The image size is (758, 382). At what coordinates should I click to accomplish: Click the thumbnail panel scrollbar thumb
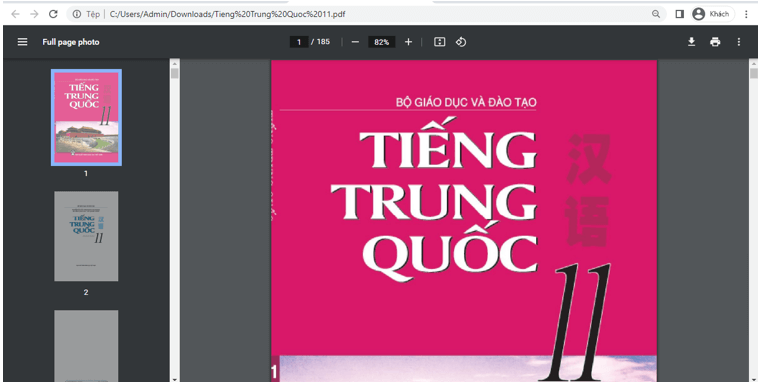175,73
